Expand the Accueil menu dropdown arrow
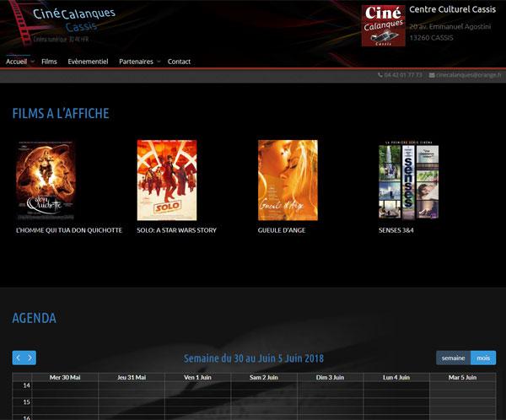Screen dimensions: 506x420 32,62
